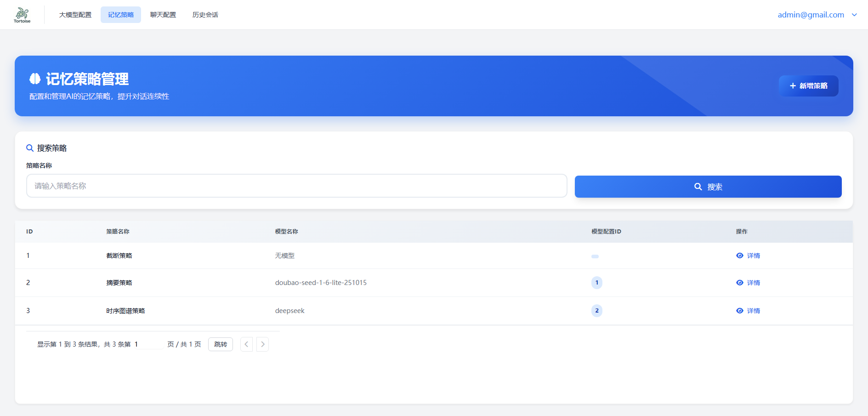Click the empty ID badge in 截断策略 row
The width and height of the screenshot is (868, 416).
pos(595,256)
